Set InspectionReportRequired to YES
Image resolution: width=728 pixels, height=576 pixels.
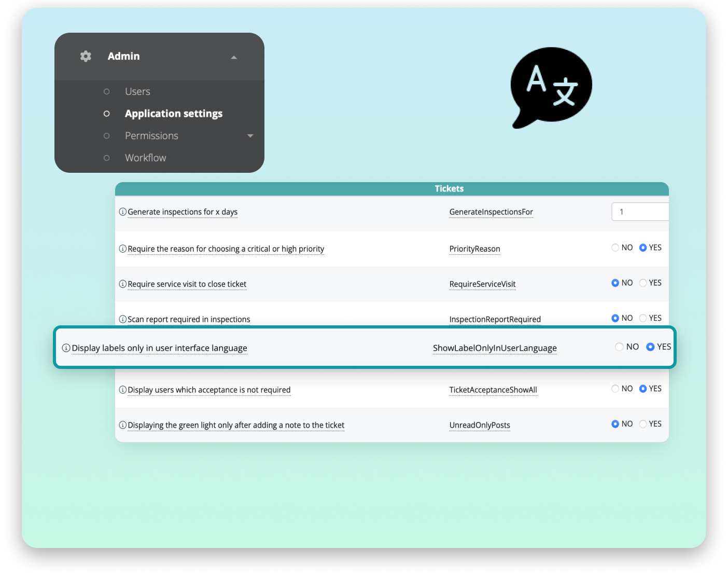coord(643,318)
